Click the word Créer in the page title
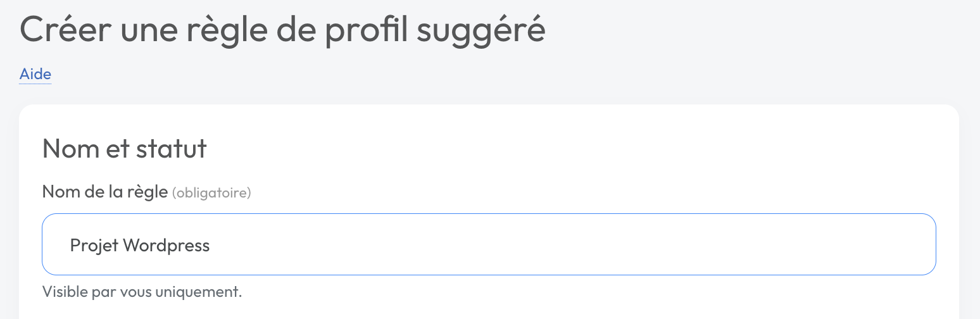 pyautogui.click(x=63, y=30)
